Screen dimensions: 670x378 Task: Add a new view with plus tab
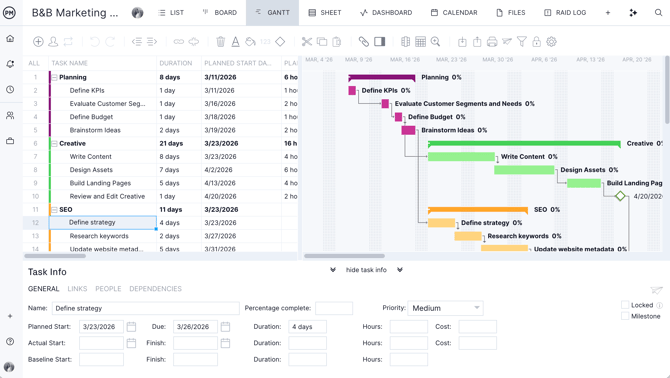[608, 12]
